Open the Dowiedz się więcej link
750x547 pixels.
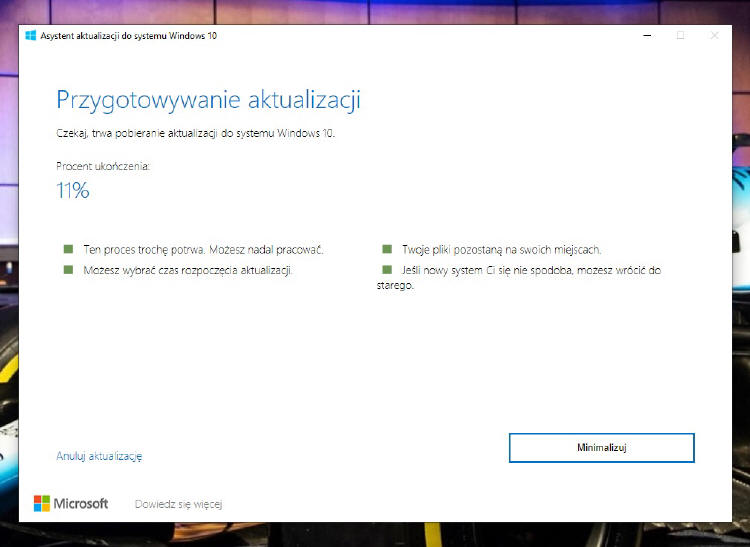tap(178, 504)
